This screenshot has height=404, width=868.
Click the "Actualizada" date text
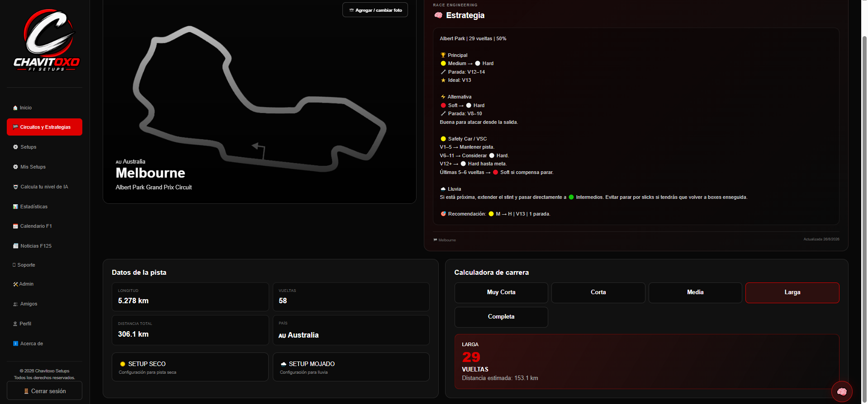pyautogui.click(x=821, y=240)
